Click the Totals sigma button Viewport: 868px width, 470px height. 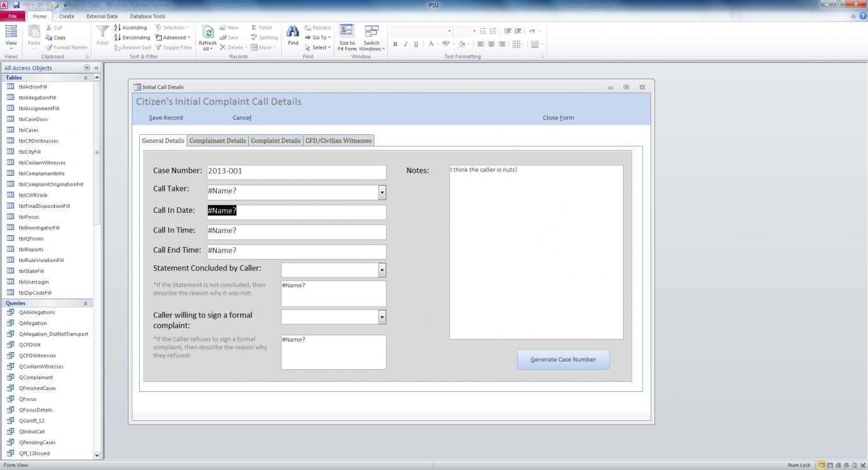(x=261, y=28)
